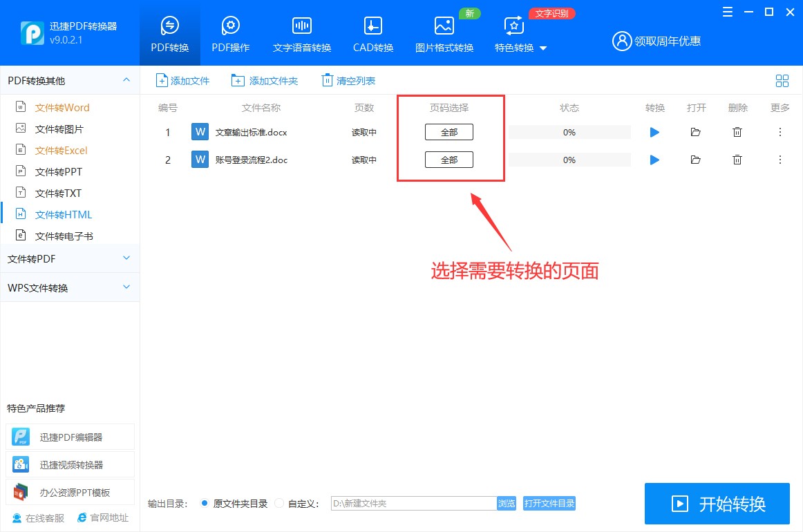Image resolution: width=803 pixels, height=532 pixels.
Task: Click the 打开文件目录 button
Action: click(549, 503)
